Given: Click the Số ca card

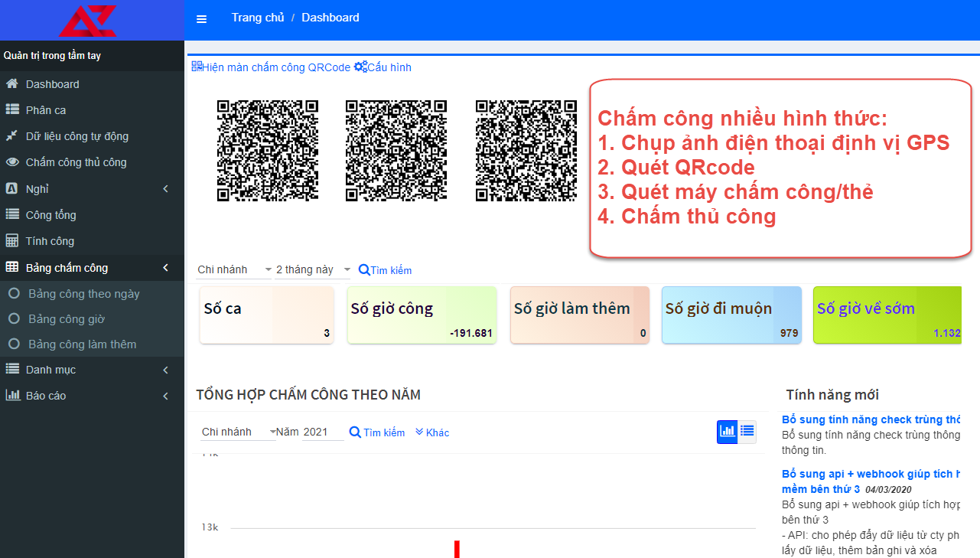Looking at the screenshot, I should pyautogui.click(x=267, y=315).
